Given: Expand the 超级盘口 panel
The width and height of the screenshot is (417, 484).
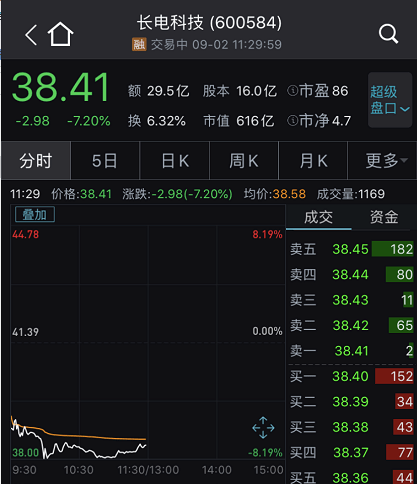Looking at the screenshot, I should tap(390, 100).
